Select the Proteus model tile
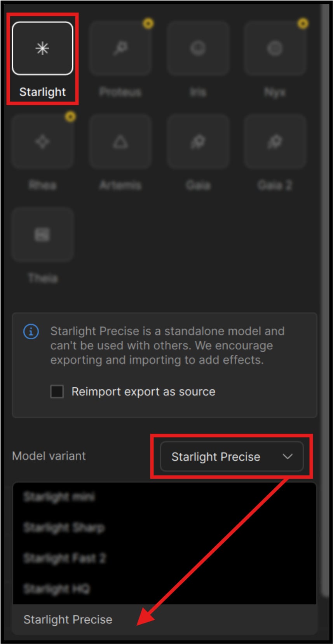 pos(120,49)
